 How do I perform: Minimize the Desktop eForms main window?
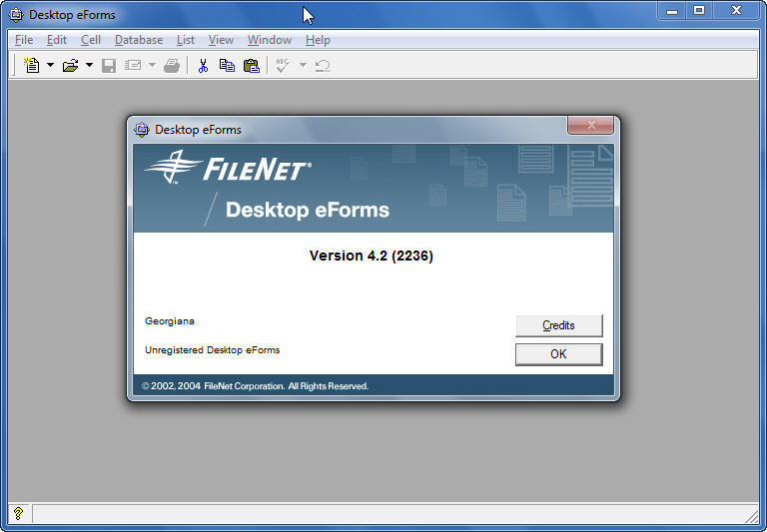672,10
